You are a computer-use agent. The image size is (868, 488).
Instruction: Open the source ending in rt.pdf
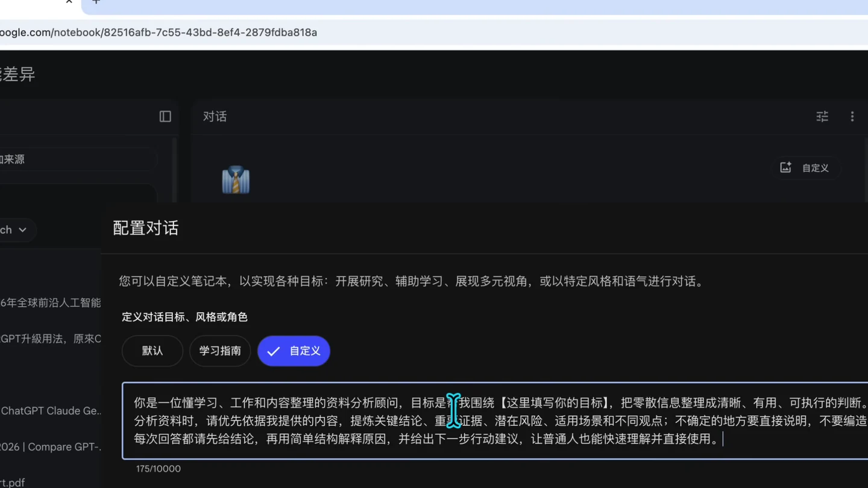tap(13, 482)
